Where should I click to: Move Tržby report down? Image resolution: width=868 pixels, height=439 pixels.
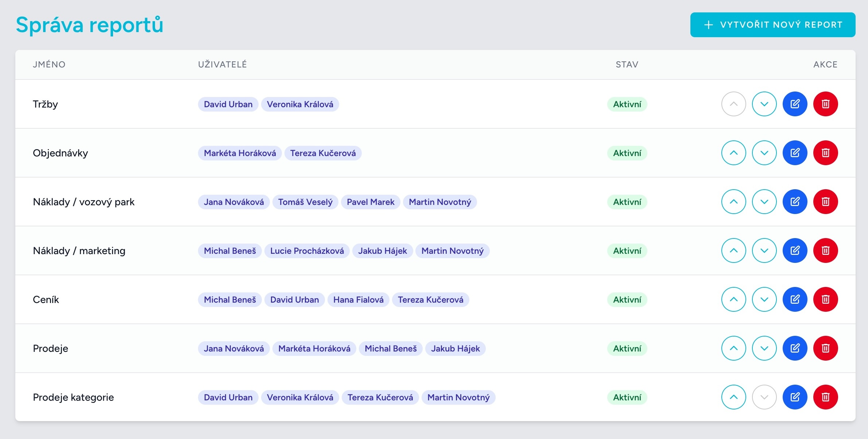(x=764, y=104)
